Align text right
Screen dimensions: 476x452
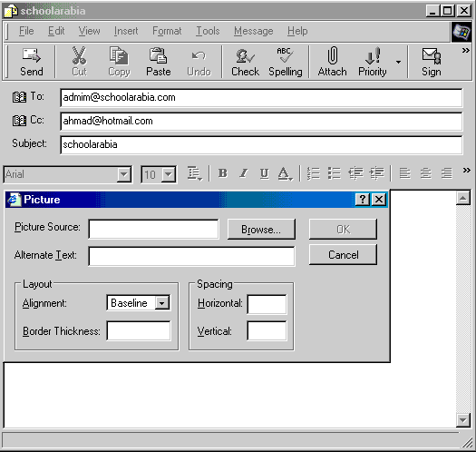pyautogui.click(x=447, y=174)
